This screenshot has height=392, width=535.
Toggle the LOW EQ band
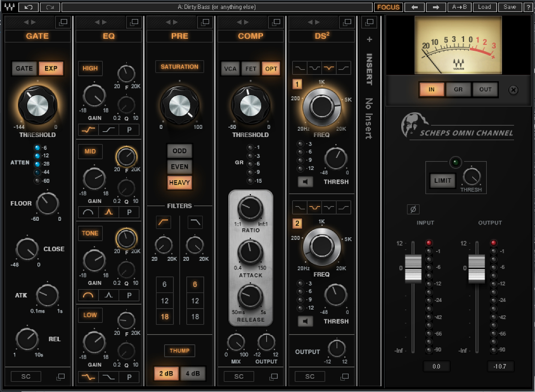pyautogui.click(x=90, y=315)
